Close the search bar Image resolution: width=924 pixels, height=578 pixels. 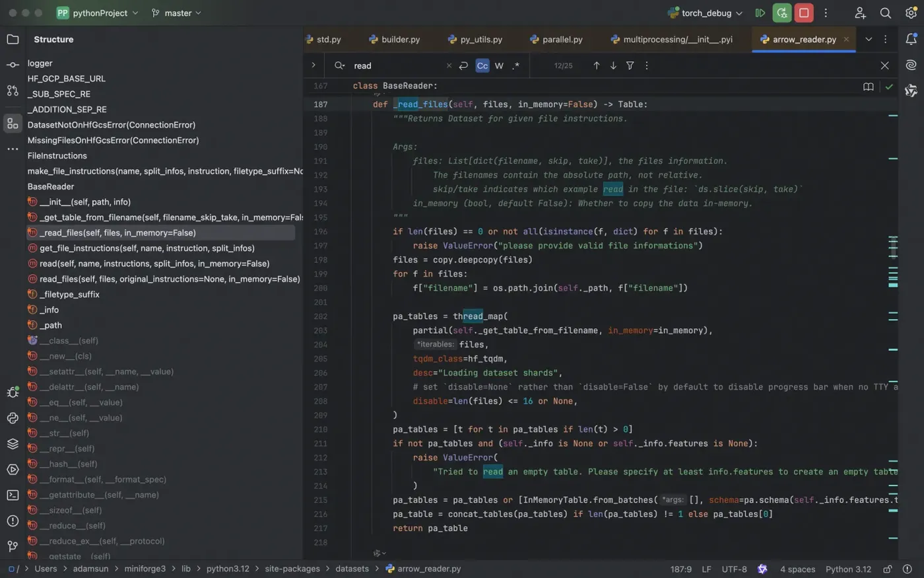click(885, 65)
